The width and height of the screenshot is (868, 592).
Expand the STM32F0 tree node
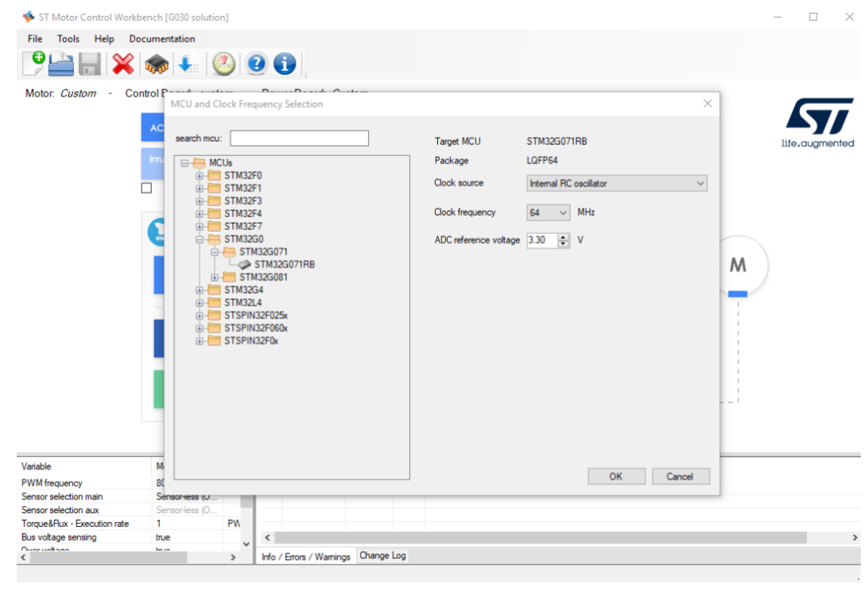199,175
